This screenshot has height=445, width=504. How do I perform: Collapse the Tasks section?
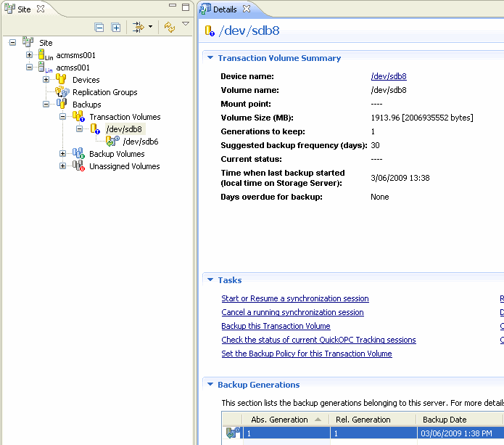click(210, 279)
